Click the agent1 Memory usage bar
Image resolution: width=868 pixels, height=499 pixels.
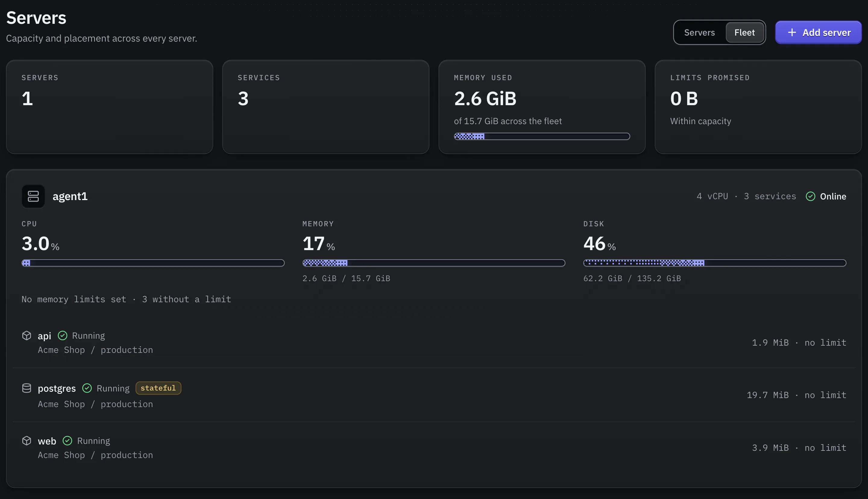433,263
